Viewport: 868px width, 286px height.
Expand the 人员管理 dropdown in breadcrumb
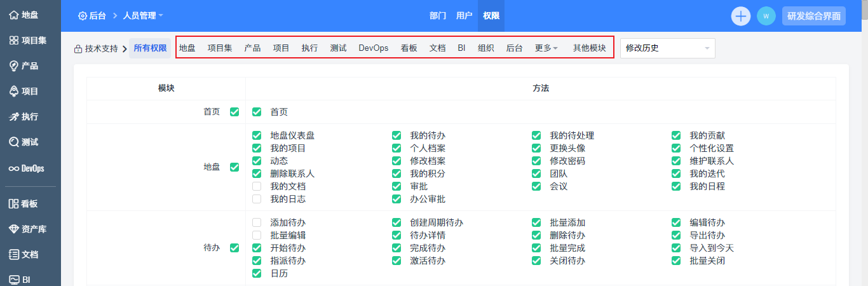[x=143, y=16]
